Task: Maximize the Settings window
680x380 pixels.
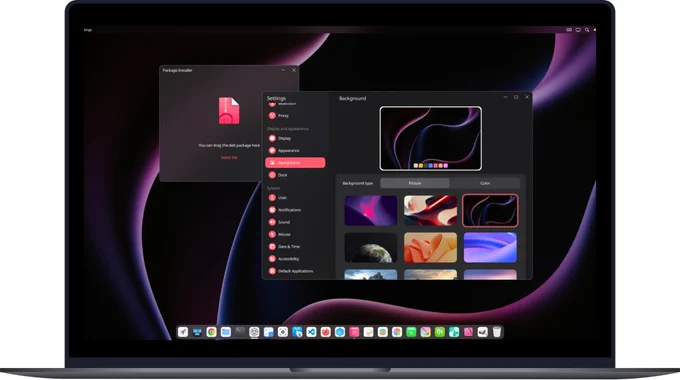Action: [516, 97]
